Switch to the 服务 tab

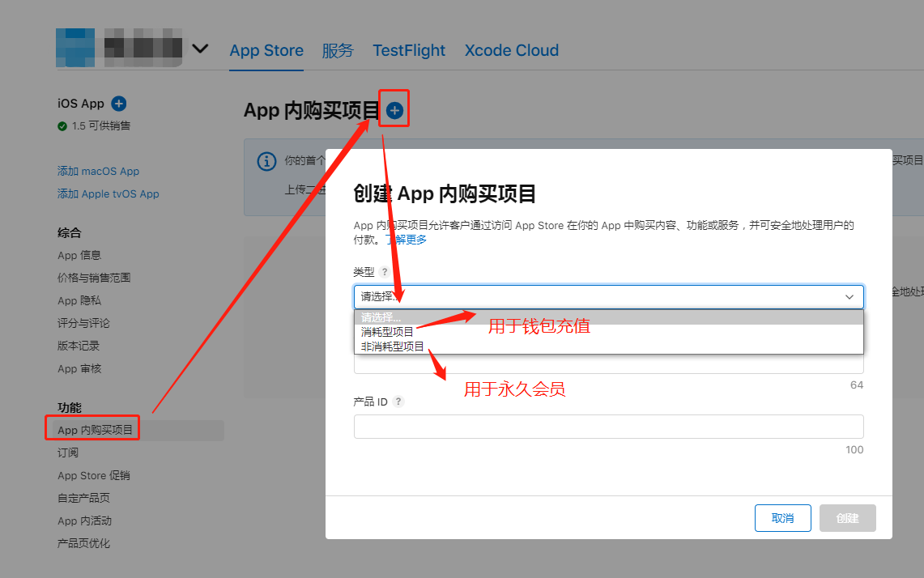coord(338,51)
